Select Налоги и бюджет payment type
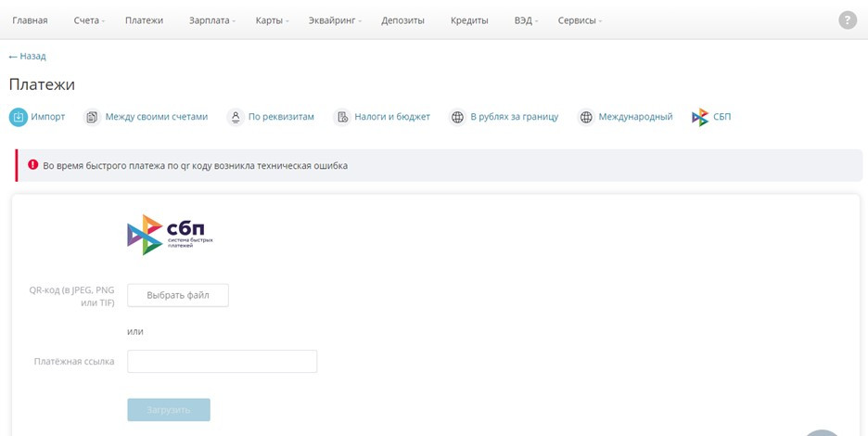Viewport: 868px width, 436px height. pos(392,117)
